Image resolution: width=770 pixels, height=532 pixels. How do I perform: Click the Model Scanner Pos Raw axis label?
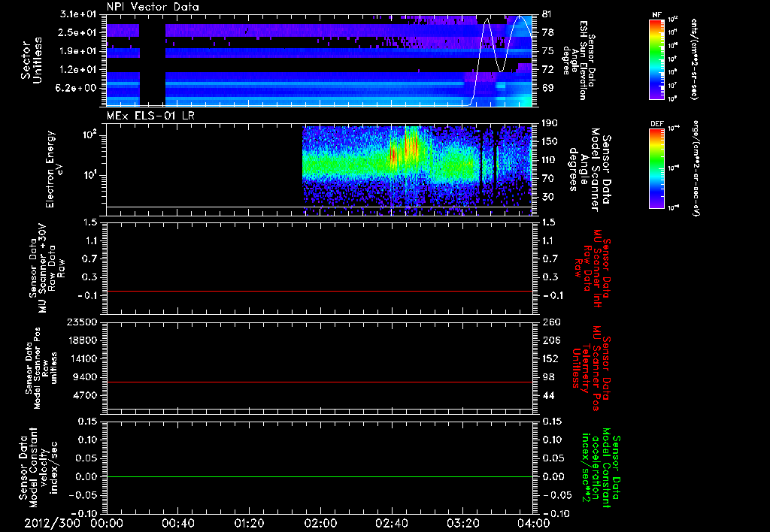coord(42,368)
